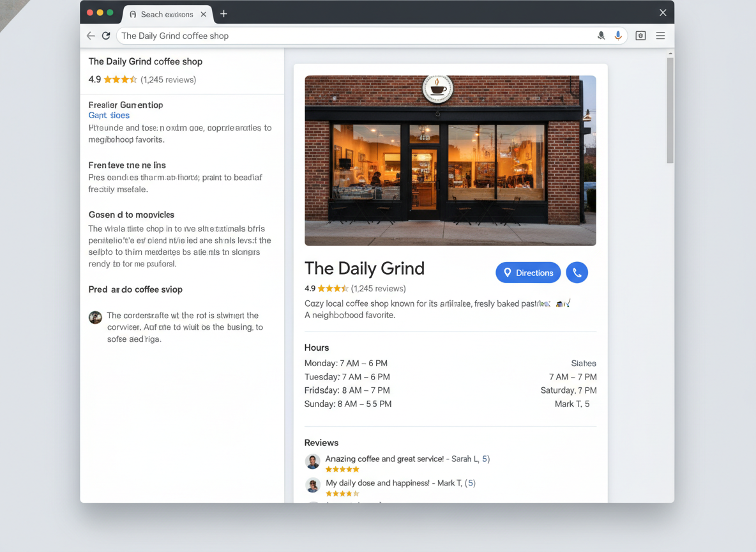Screen dimensions: 756x552
Task: Follow the 'Gant sioes' link
Action: click(x=109, y=115)
